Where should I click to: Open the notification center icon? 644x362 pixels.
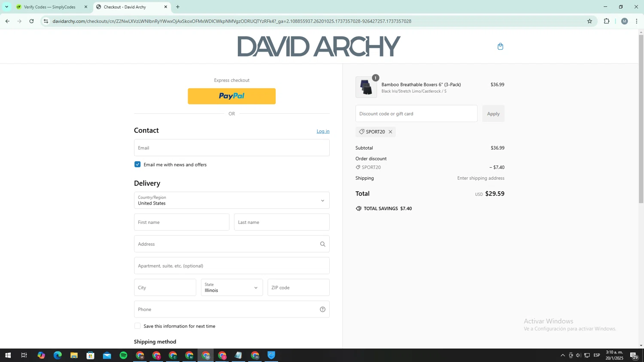click(x=634, y=355)
